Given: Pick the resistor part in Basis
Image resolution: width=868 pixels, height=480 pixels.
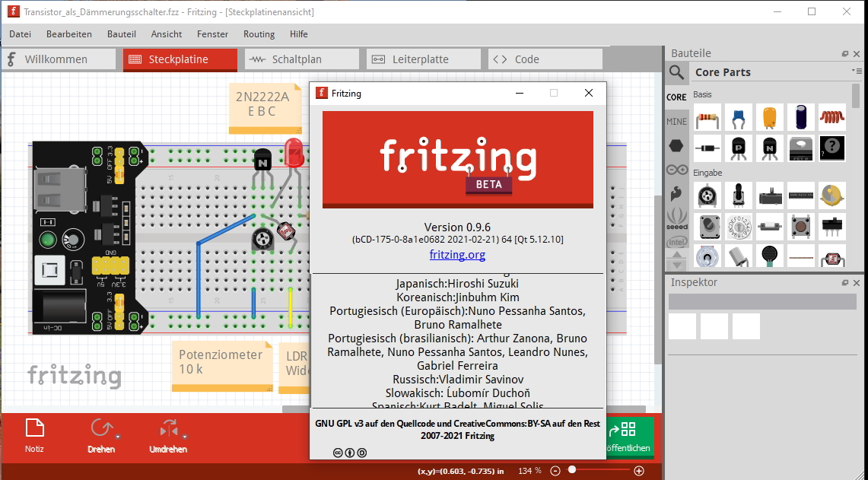Looking at the screenshot, I should coord(707,117).
